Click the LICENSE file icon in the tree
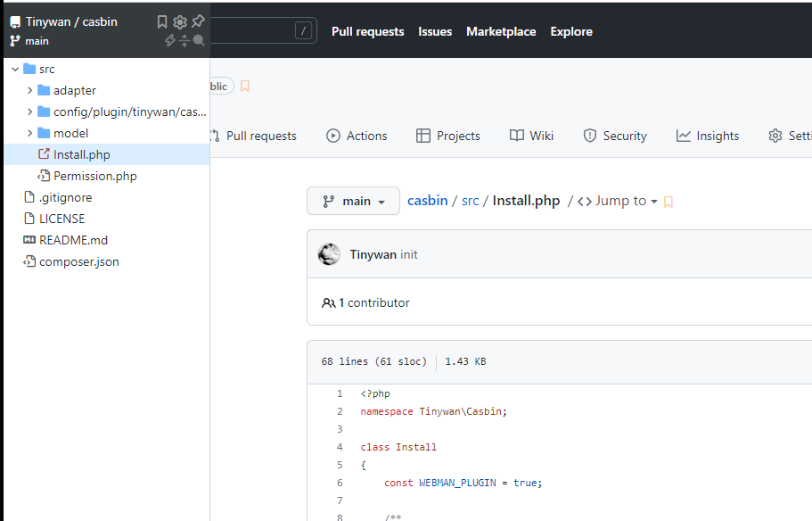The image size is (812, 521). pyautogui.click(x=29, y=219)
